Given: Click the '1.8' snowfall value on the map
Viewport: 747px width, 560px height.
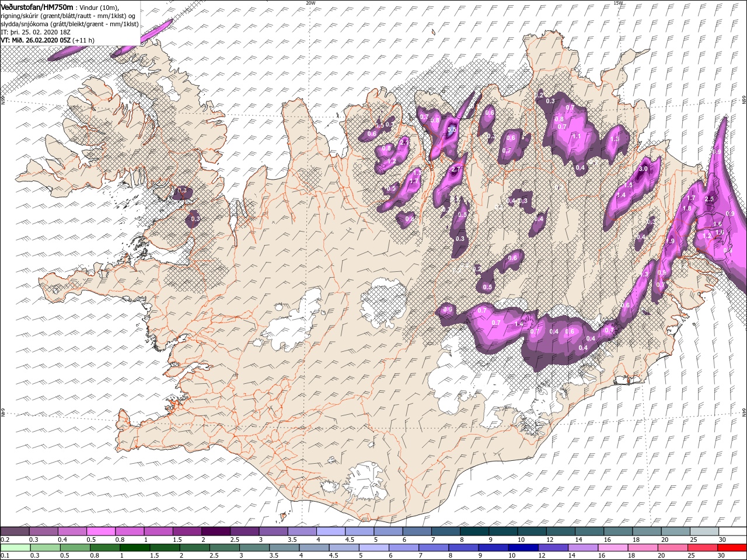Looking at the screenshot, I should 687,208.
